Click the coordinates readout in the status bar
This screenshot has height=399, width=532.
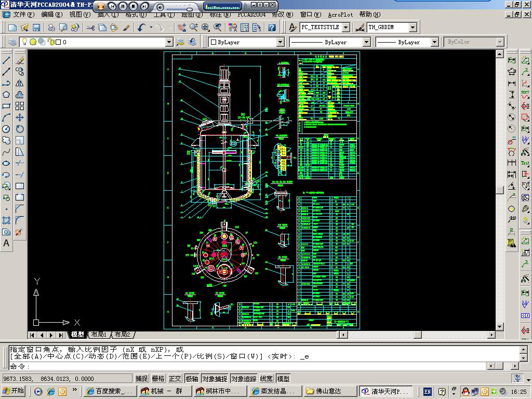(x=67, y=379)
